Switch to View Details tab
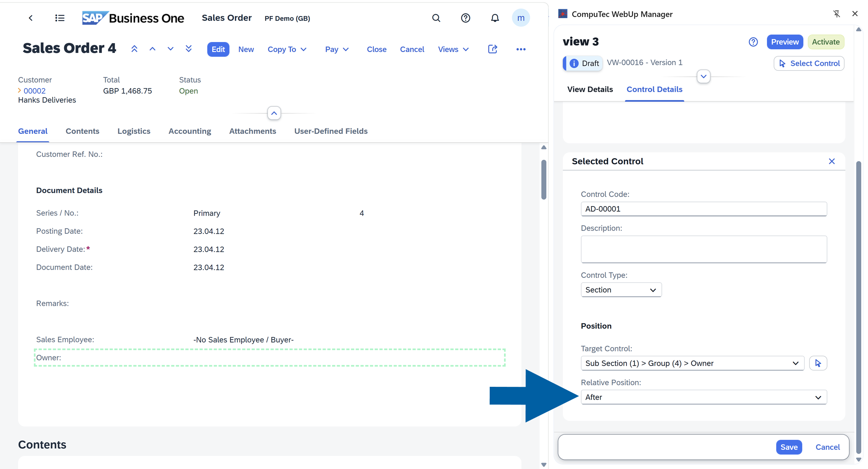Viewport: 868px width, 469px height. point(590,90)
